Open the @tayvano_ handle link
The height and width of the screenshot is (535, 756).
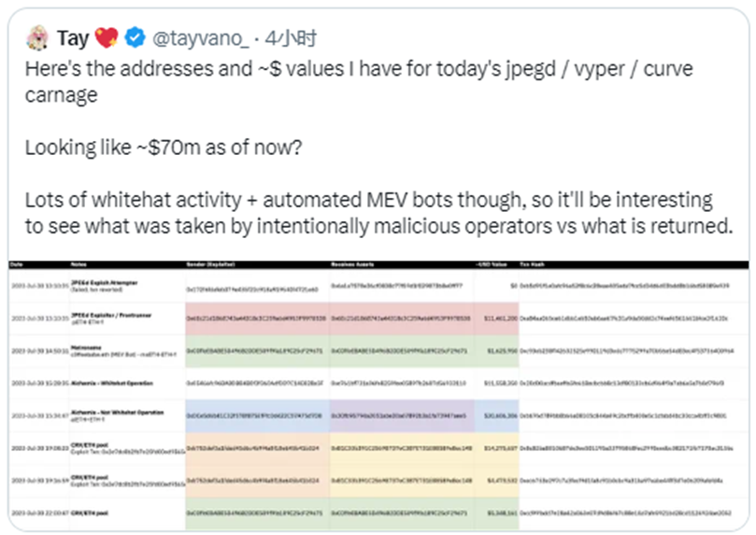pyautogui.click(x=201, y=38)
